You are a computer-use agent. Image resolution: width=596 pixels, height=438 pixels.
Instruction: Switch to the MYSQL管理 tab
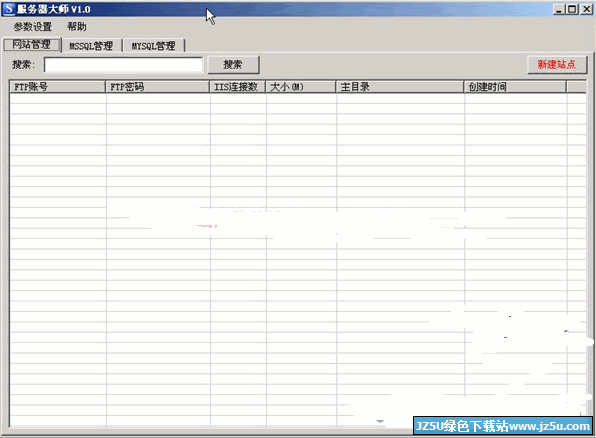click(x=154, y=46)
